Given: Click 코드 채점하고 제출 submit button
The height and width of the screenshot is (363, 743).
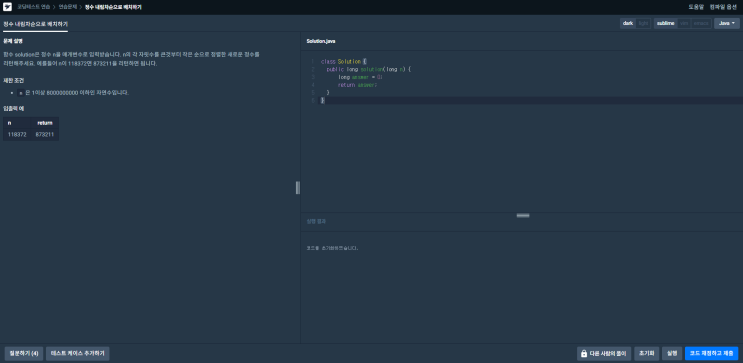Looking at the screenshot, I should 711,354.
